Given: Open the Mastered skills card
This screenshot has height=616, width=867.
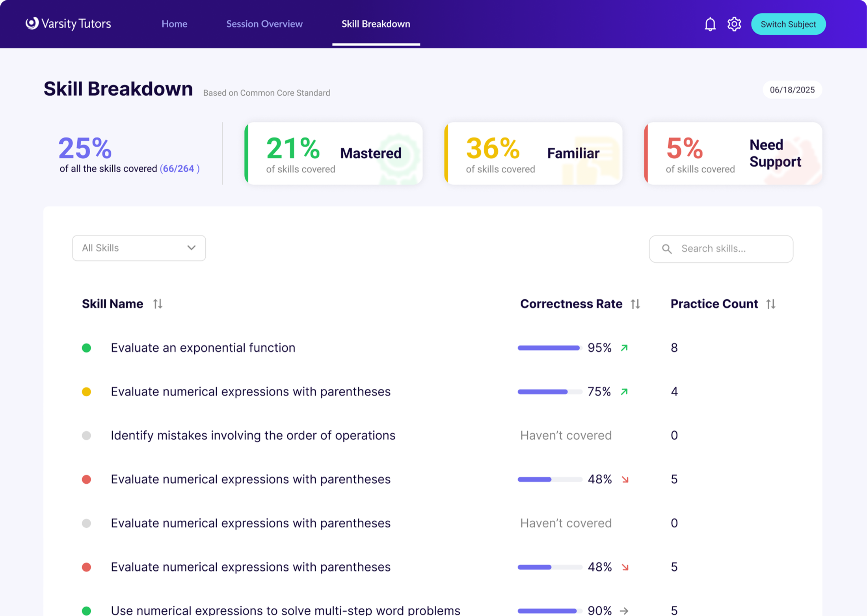Looking at the screenshot, I should pos(333,153).
